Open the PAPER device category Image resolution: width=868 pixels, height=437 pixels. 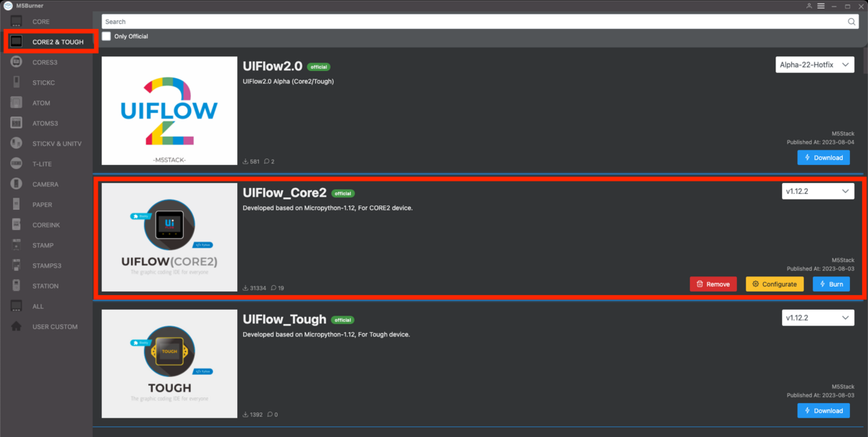click(x=46, y=205)
